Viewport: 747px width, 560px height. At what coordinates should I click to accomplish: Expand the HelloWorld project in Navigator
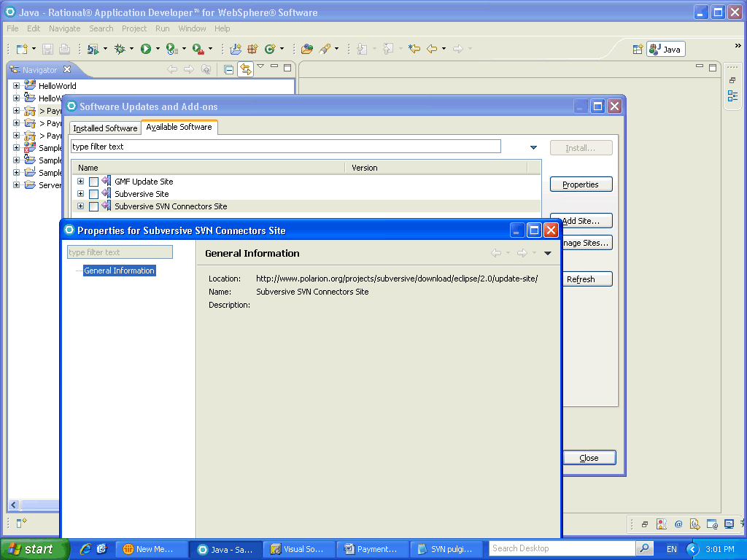point(16,86)
